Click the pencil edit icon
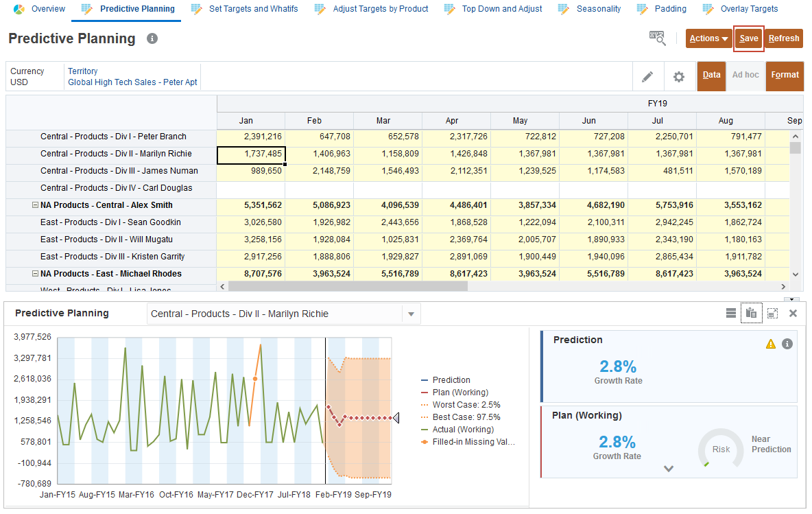 [x=647, y=77]
